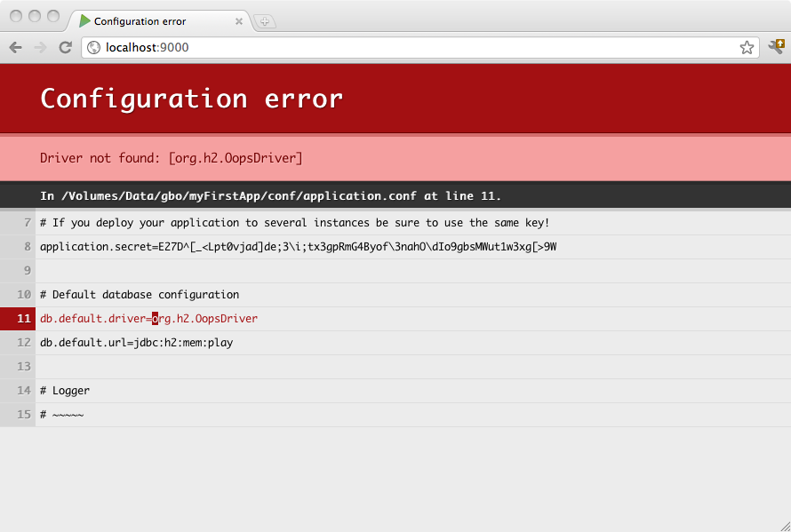Click the application.conf file path bar
This screenshot has width=791, height=532.
coord(270,196)
